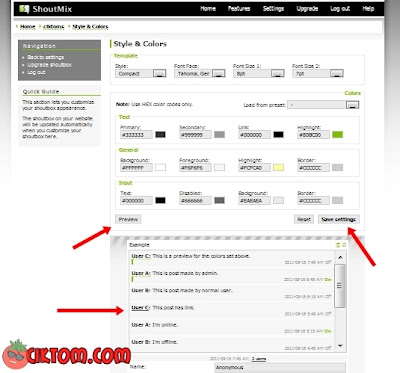
Task: Edit the Text Highlight color field
Action: pos(314,135)
